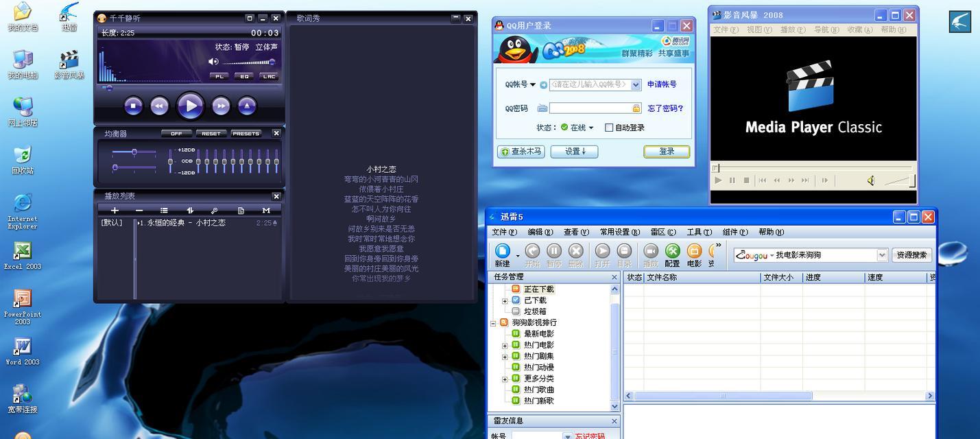Click the 配置 settings icon in 迅雷
The image size is (980, 439).
[672, 255]
